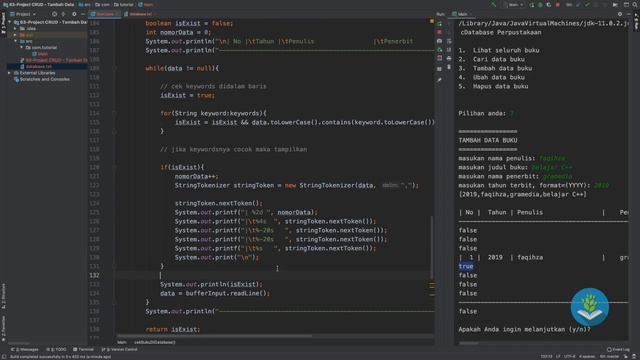Collapse the com.tutorial package
The height and width of the screenshot is (360, 640).
22,47
